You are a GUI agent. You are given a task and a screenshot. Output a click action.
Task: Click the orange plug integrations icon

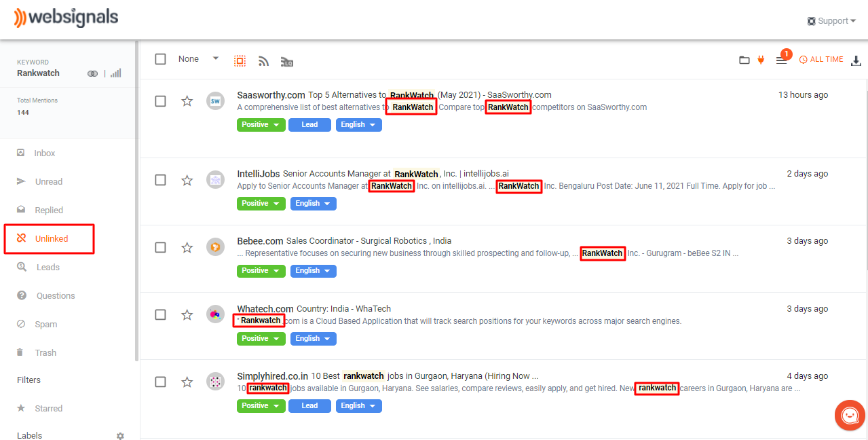(x=761, y=60)
